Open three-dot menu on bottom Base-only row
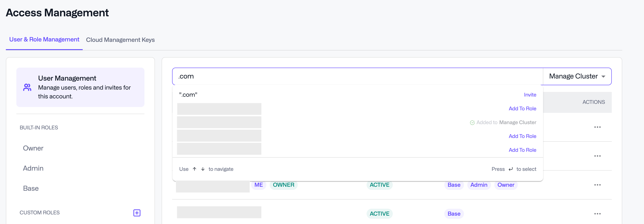The width and height of the screenshot is (644, 224). [x=597, y=214]
